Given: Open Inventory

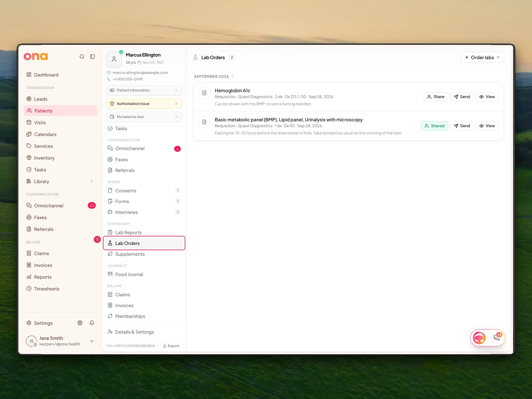Looking at the screenshot, I should click(x=60, y=158).
